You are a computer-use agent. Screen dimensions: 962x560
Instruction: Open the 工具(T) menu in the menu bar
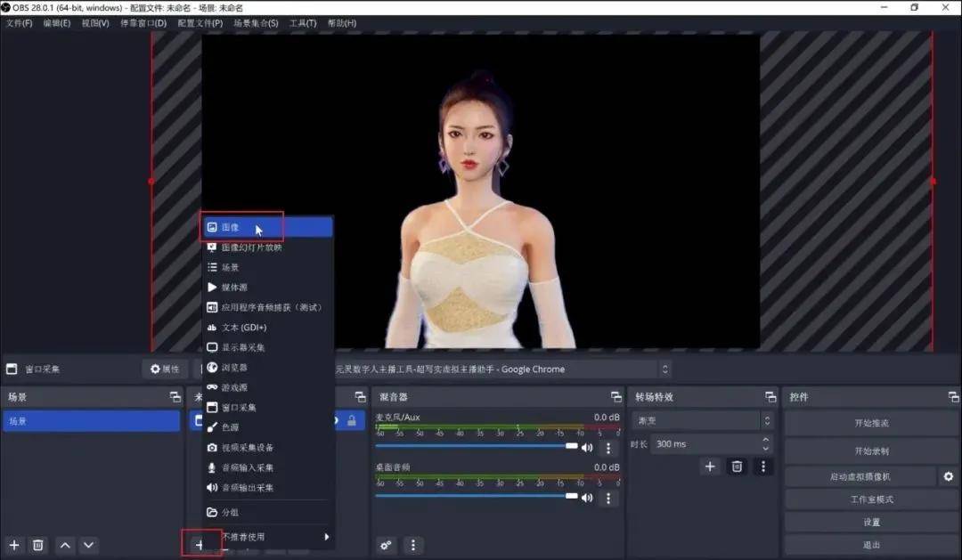(303, 23)
